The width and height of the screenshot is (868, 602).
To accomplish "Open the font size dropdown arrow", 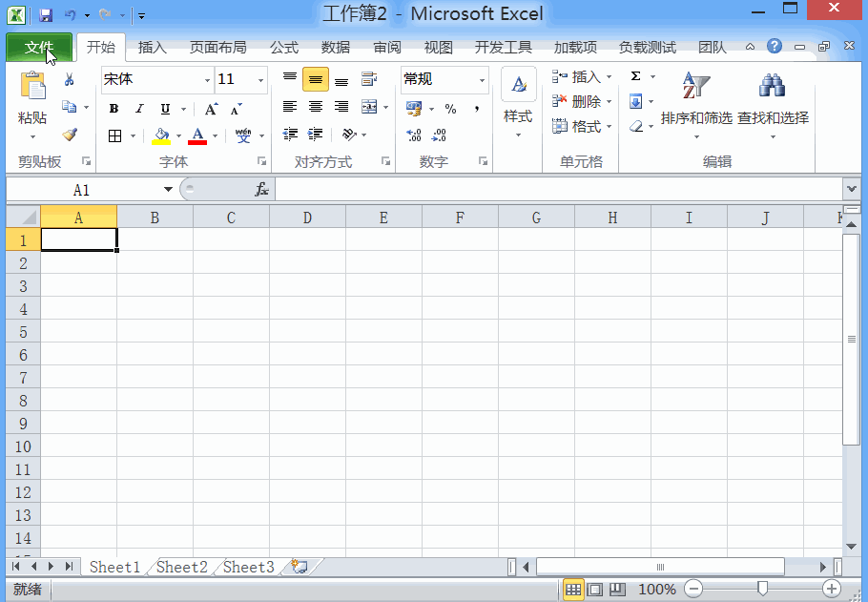I will pyautogui.click(x=258, y=79).
